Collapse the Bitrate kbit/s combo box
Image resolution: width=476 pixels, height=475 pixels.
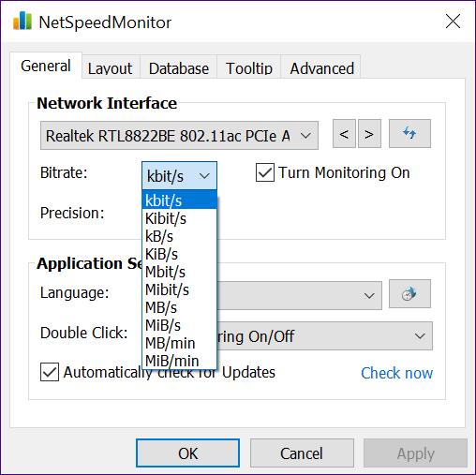pyautogui.click(x=179, y=175)
